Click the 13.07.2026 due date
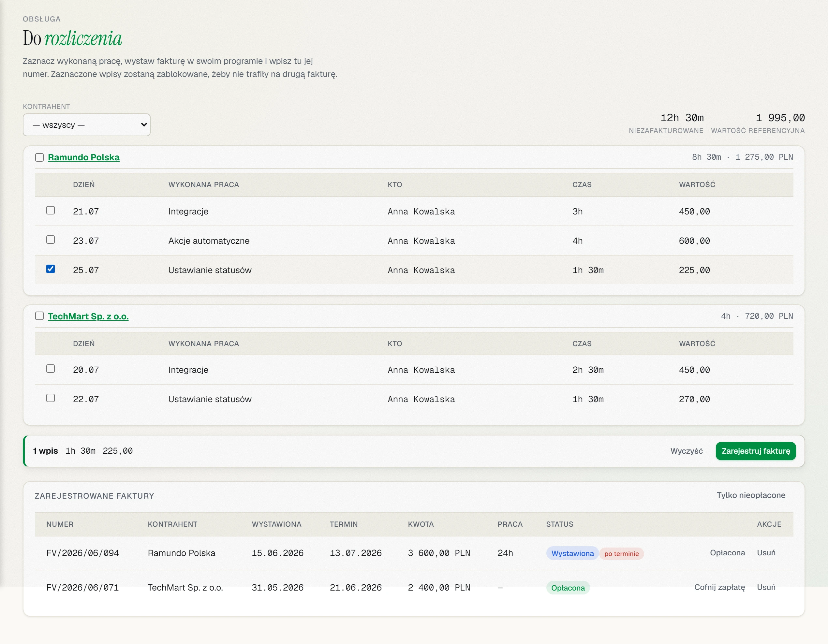This screenshot has width=828, height=644. click(x=356, y=553)
